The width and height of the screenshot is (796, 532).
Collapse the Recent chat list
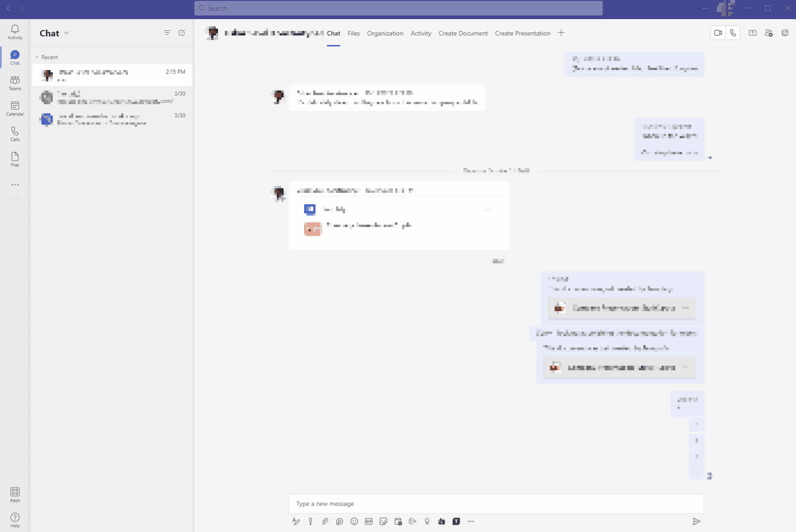[37, 57]
